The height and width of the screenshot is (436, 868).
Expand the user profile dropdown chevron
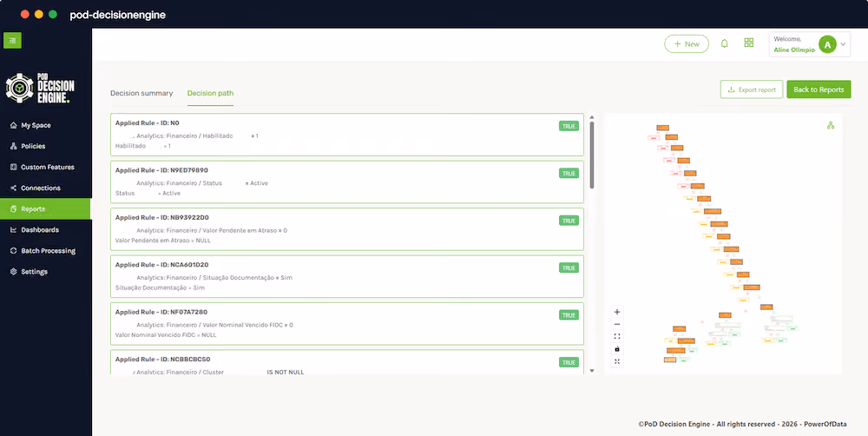pos(843,44)
